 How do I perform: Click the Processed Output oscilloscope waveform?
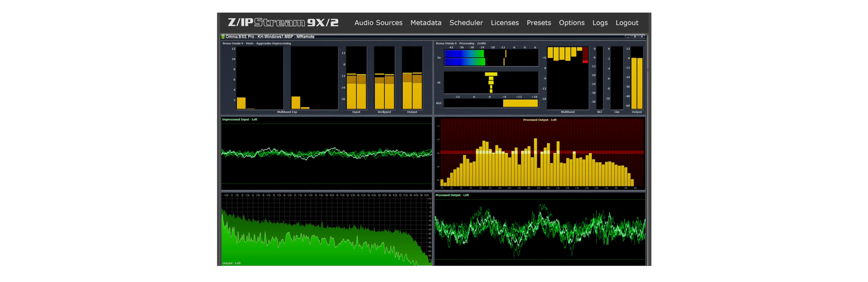pyautogui.click(x=540, y=230)
